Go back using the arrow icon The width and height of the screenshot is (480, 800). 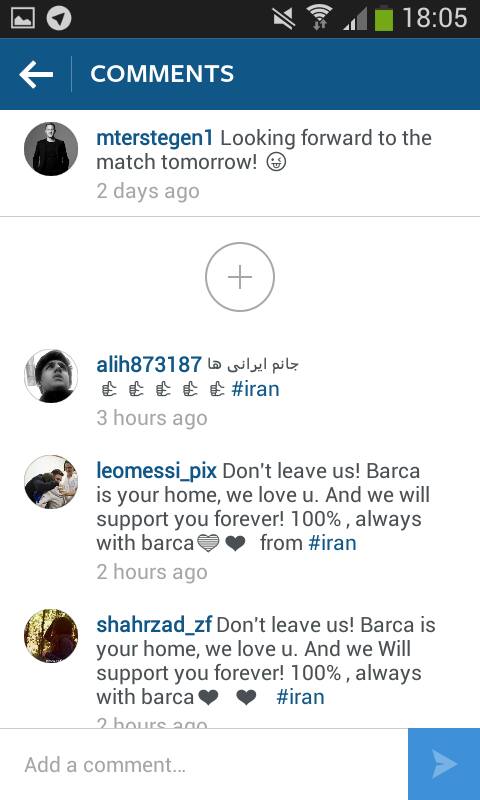(x=36, y=74)
